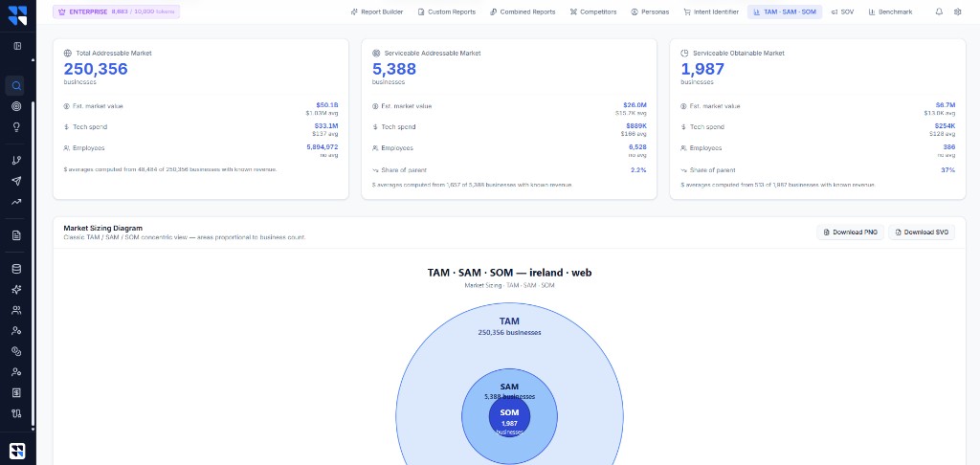Click the $26.0M market value
980x465 pixels.
point(635,105)
